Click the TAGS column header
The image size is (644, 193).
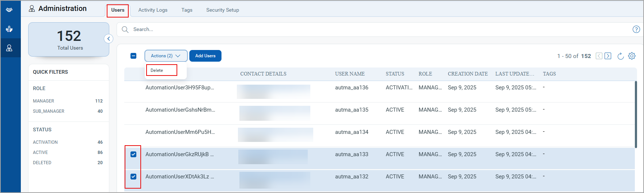tap(549, 74)
